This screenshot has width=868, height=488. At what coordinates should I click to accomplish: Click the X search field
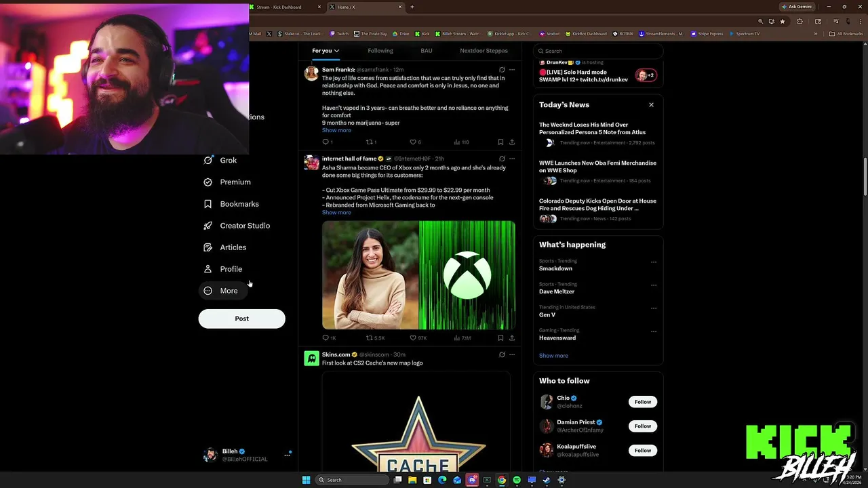click(597, 51)
